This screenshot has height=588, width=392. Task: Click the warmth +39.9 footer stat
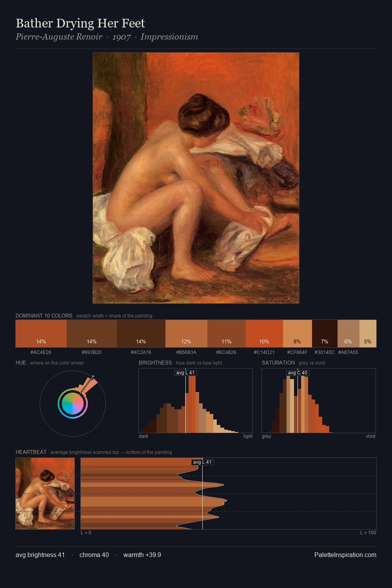[142, 555]
